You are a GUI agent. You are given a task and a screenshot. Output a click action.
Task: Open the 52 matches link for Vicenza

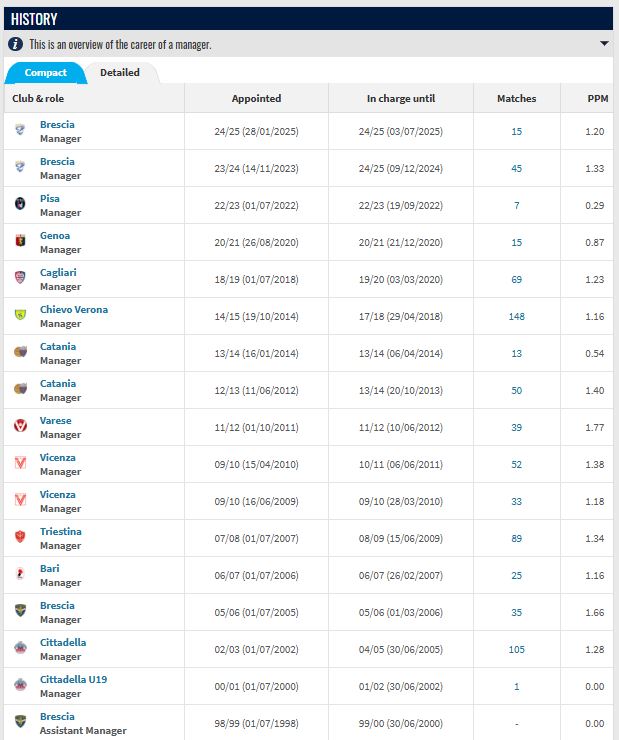point(517,464)
